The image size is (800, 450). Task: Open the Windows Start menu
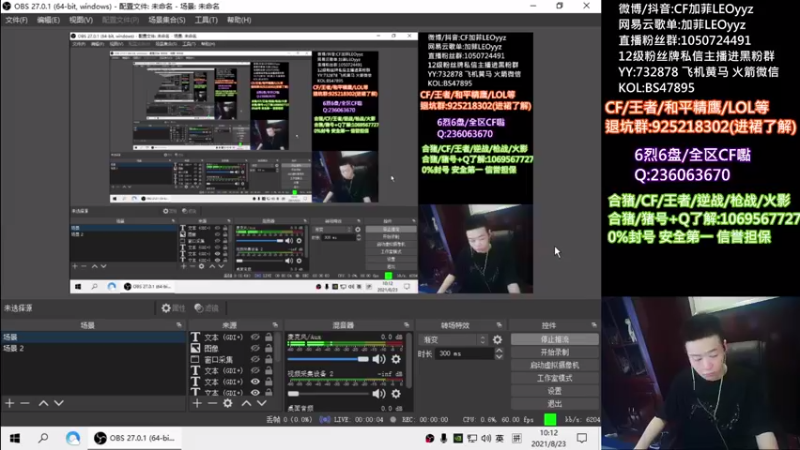coord(15,438)
